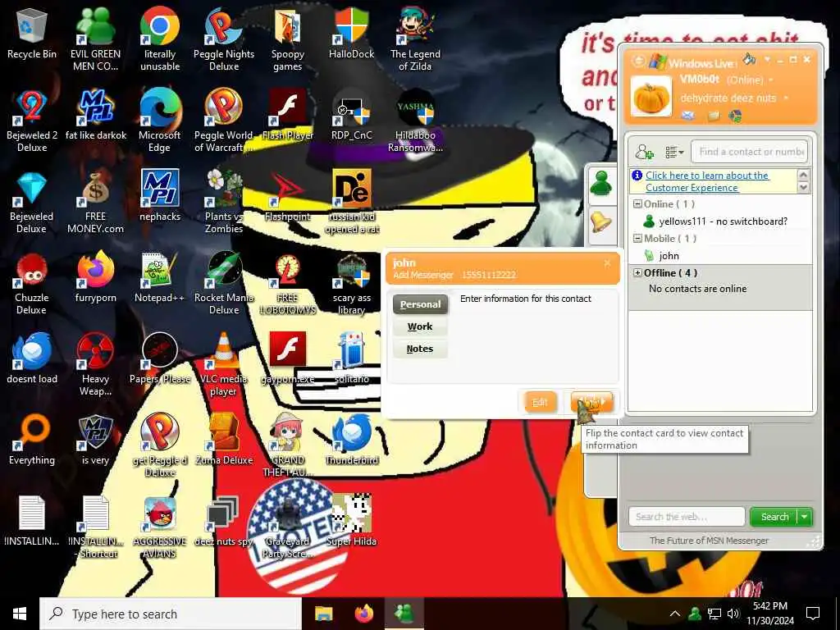Expand the Offline contacts group
840x630 pixels.
pos(637,272)
